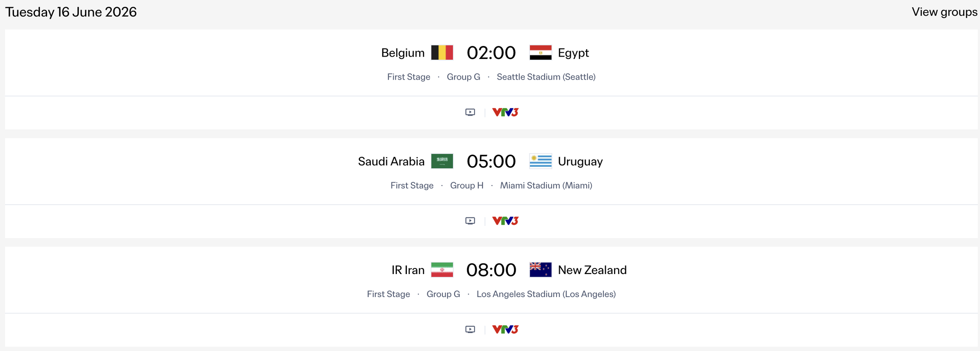The height and width of the screenshot is (351, 980).
Task: Click the TV streaming icon for IR Iran vs New Zealand
Action: pos(470,329)
